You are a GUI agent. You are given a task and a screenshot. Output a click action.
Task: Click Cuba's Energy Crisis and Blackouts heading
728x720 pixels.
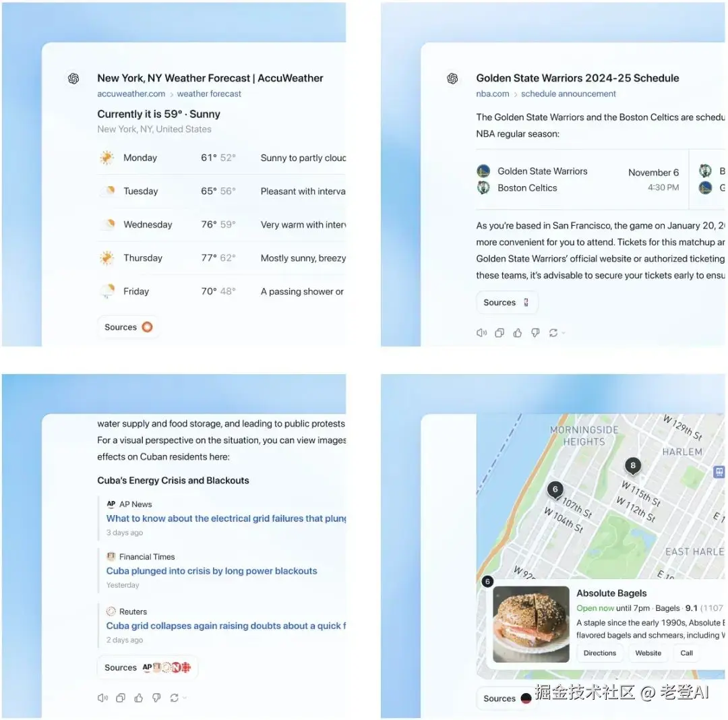[173, 481]
